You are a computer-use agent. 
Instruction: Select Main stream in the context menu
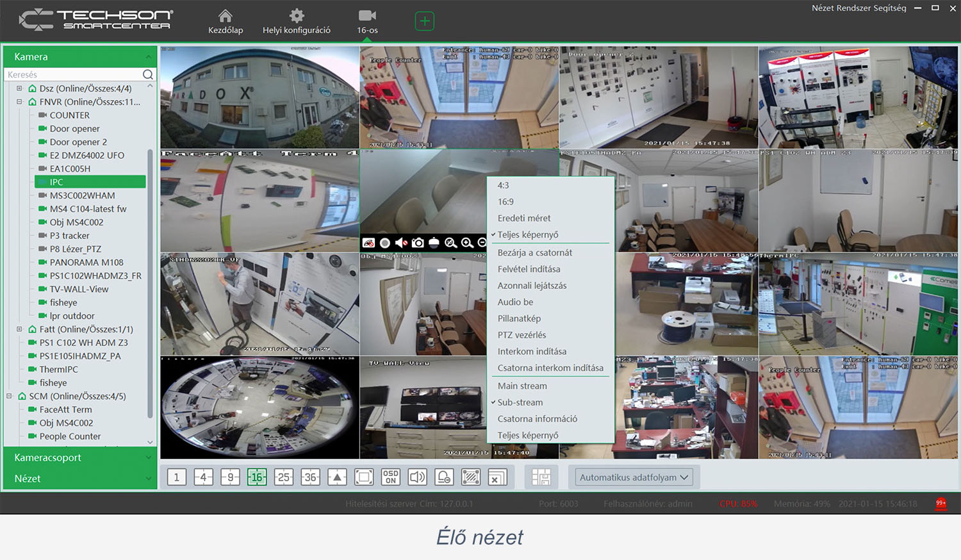522,386
